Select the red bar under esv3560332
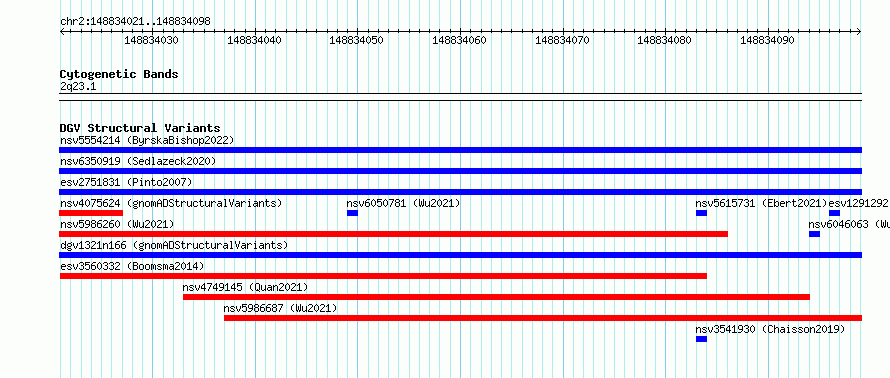 383,276
